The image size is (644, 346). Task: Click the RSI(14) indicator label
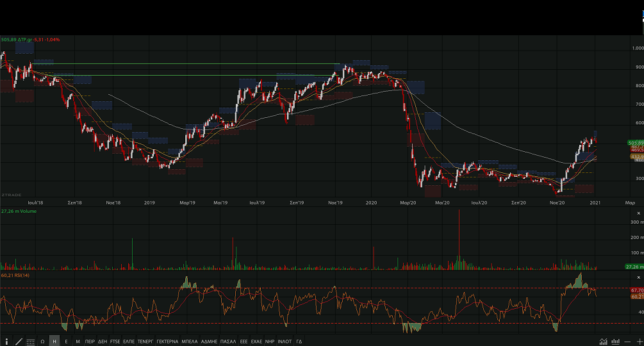(x=22, y=276)
